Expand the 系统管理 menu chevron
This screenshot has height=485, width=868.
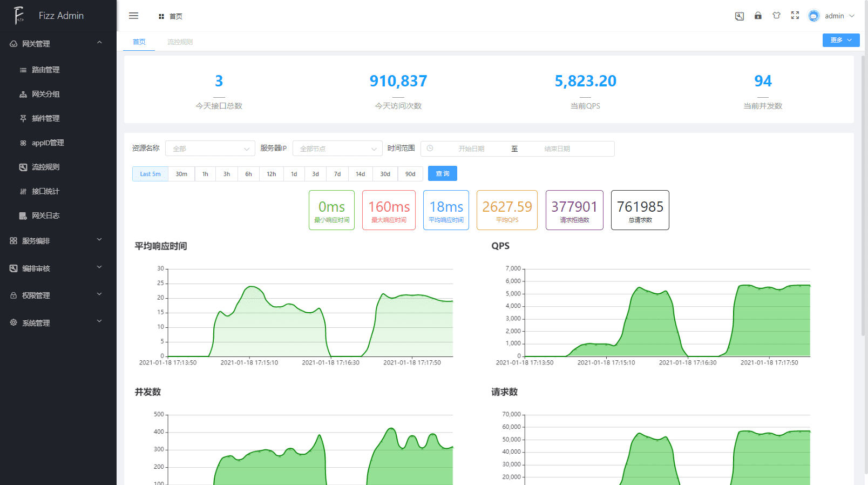(99, 321)
